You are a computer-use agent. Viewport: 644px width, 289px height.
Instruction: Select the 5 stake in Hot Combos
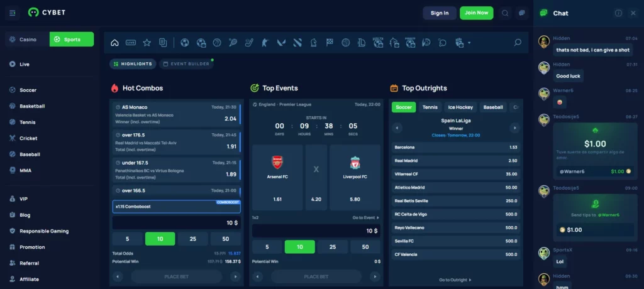(x=127, y=239)
